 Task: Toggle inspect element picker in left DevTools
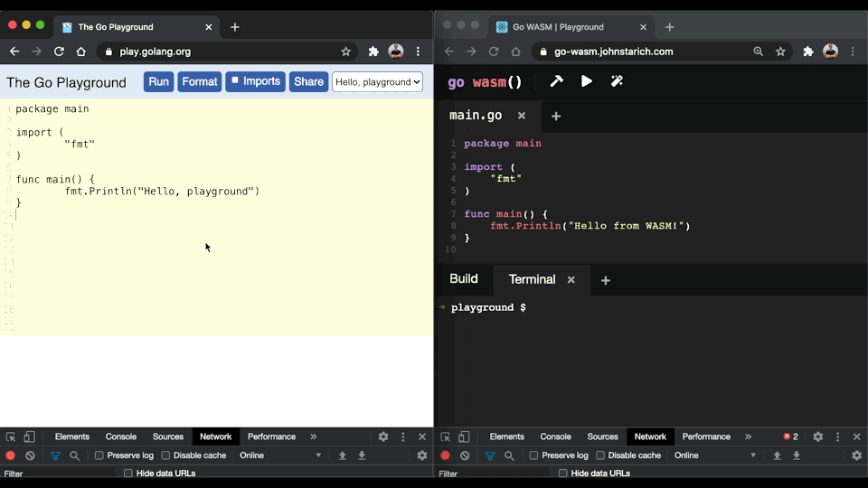[11, 436]
